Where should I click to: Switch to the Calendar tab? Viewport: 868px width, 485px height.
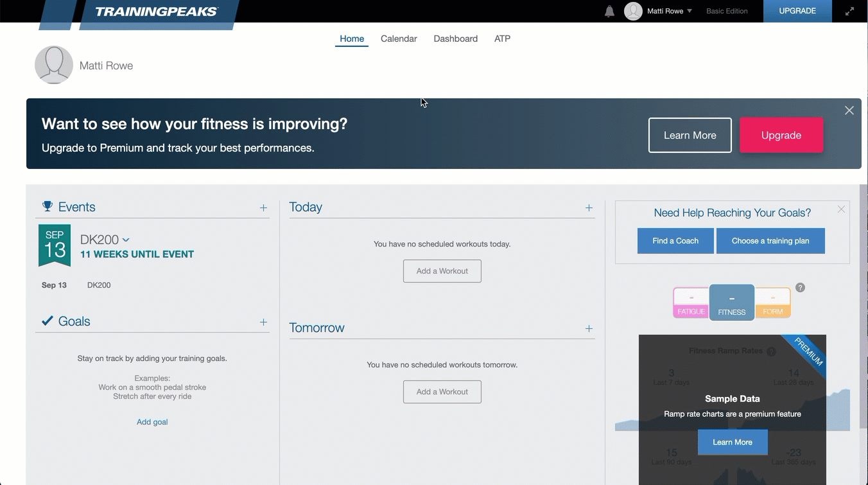[399, 39]
